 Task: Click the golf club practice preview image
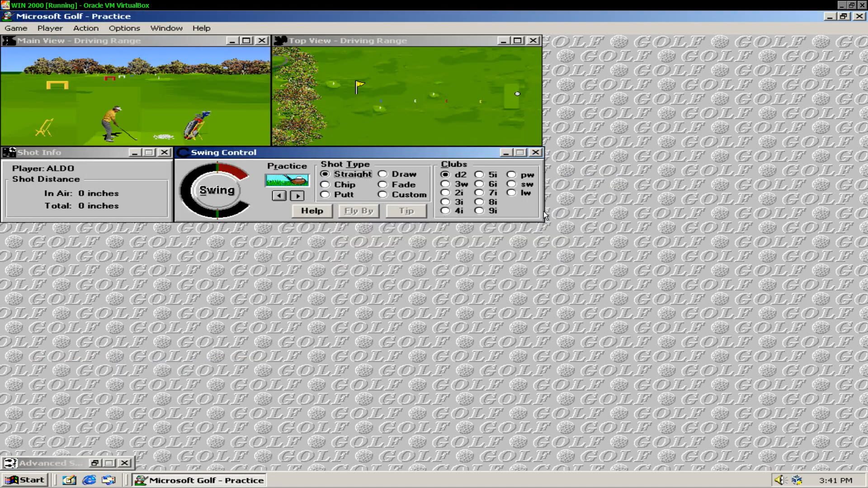287,180
